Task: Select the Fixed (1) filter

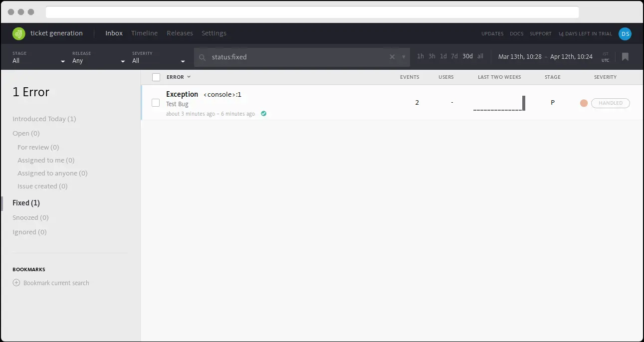Action: pyautogui.click(x=26, y=203)
